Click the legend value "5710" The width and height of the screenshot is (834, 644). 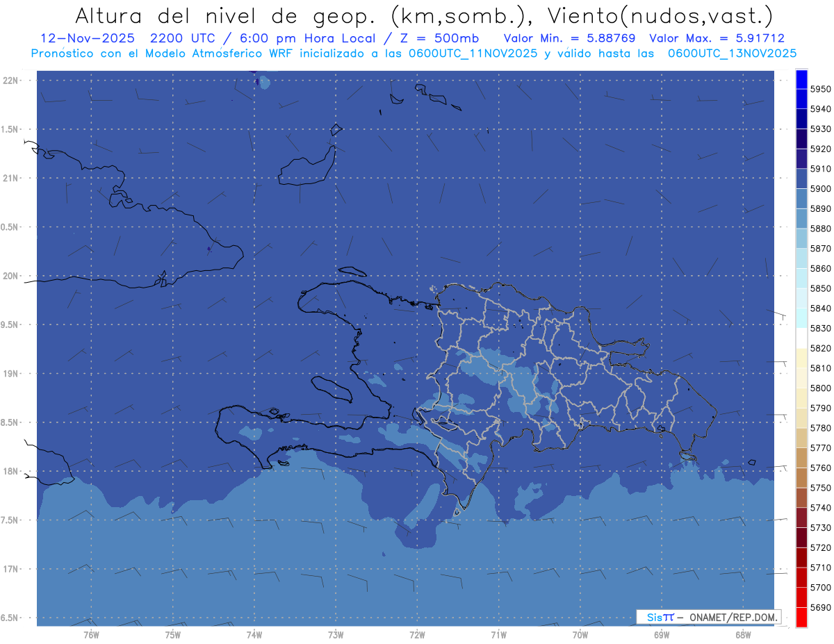point(820,568)
